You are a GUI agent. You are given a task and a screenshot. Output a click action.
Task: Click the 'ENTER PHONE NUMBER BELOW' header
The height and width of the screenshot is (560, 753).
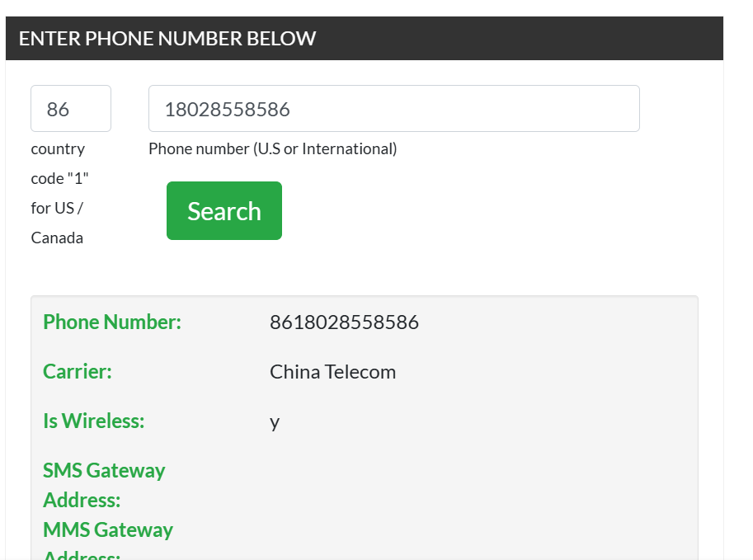click(x=167, y=39)
